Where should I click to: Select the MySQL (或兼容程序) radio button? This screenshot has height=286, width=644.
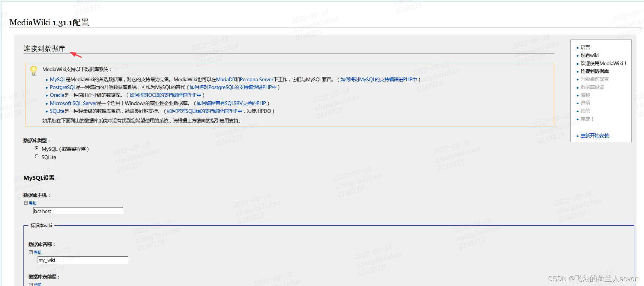(36, 148)
